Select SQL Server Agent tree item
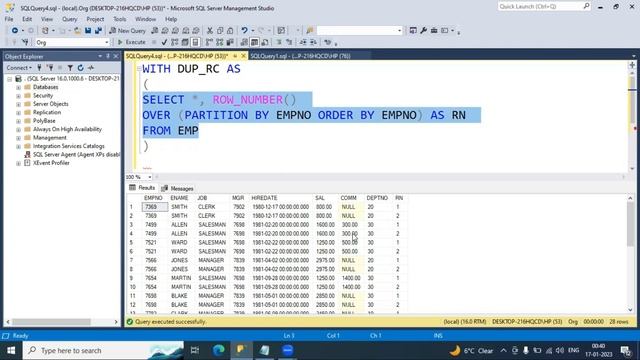 tap(72, 154)
